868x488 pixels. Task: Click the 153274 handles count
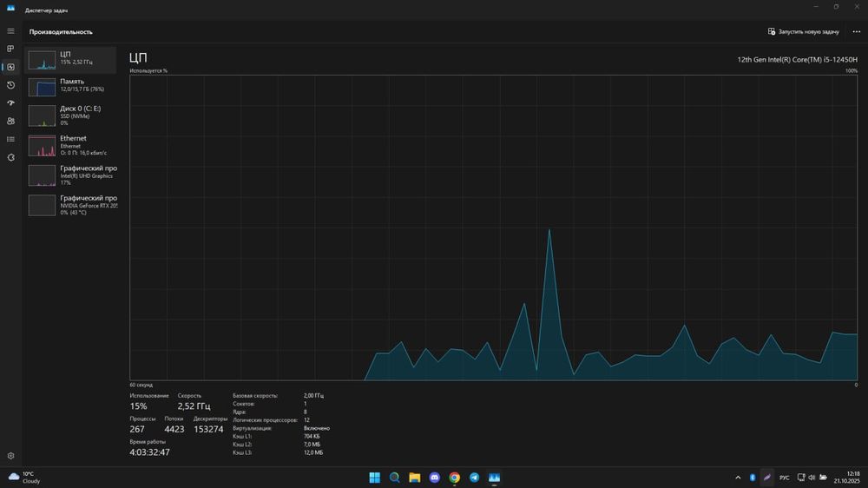(208, 429)
